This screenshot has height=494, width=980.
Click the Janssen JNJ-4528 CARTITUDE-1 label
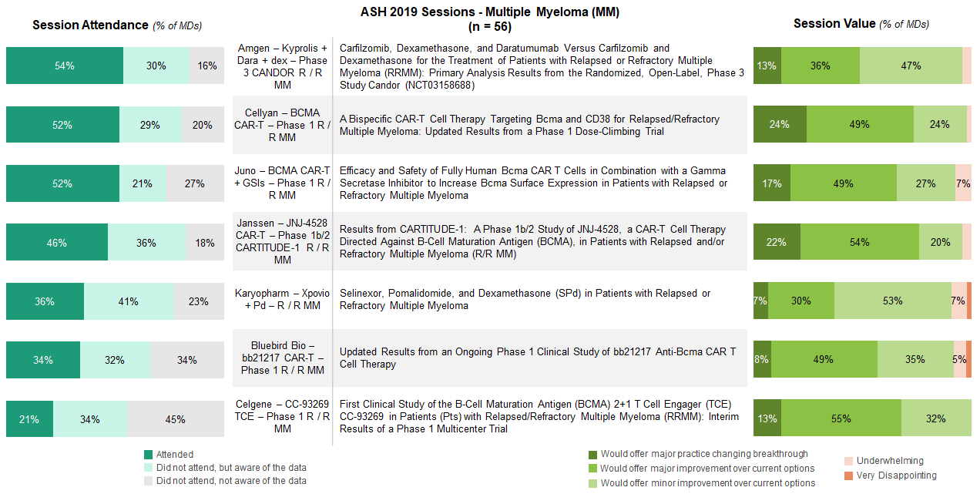(283, 241)
